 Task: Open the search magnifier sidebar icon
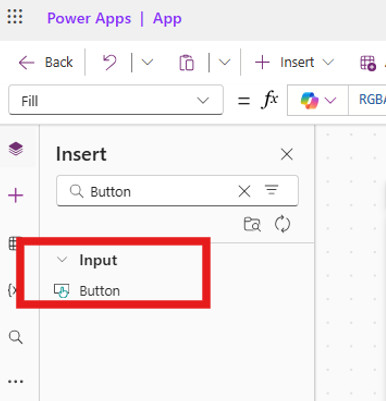point(16,337)
